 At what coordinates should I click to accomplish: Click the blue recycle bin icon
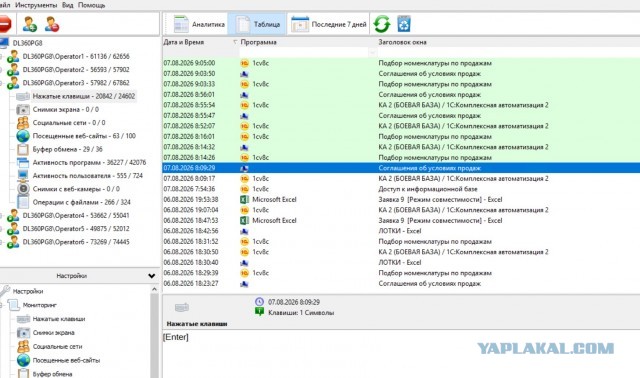pyautogui.click(x=404, y=24)
